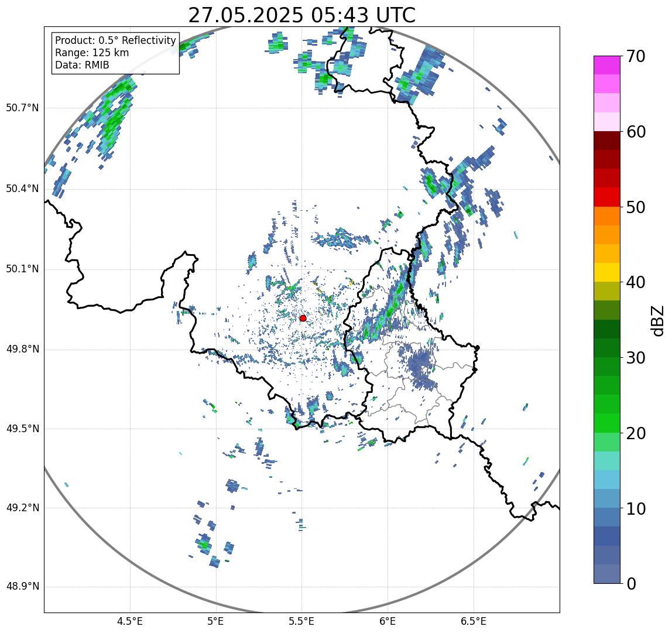Image resolution: width=672 pixels, height=633 pixels.
Task: Click the 'dBZ' colorbar label
Action: point(657,320)
